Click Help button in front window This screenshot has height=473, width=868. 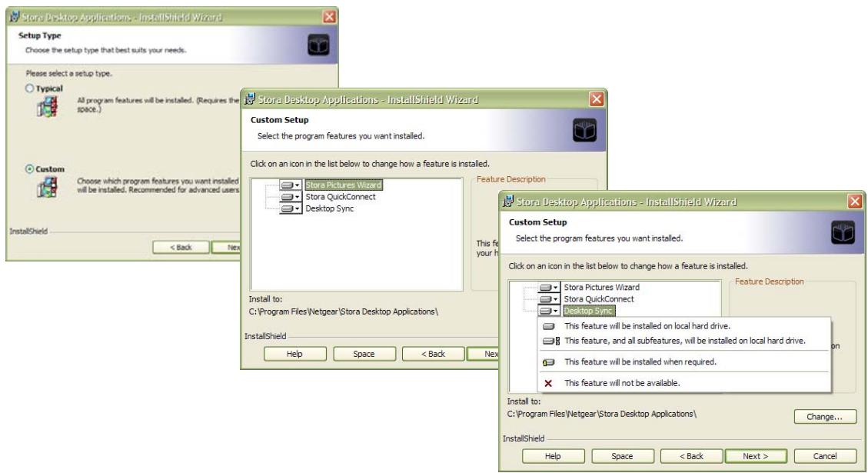[553, 456]
